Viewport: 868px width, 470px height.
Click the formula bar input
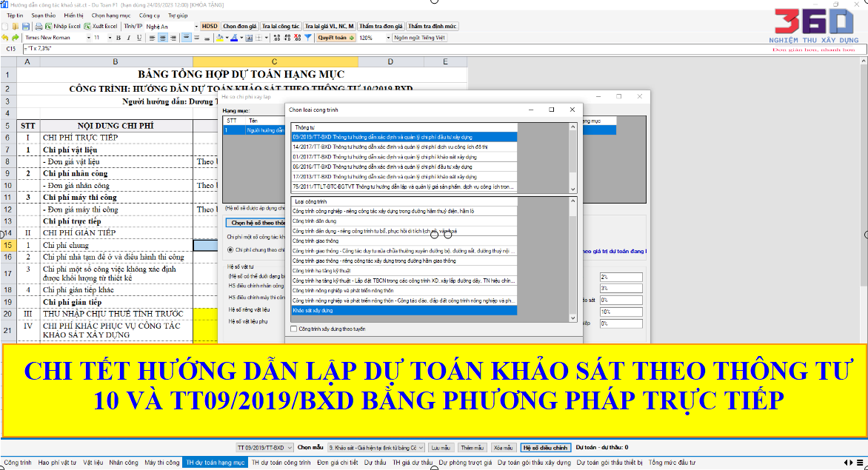click(443, 49)
